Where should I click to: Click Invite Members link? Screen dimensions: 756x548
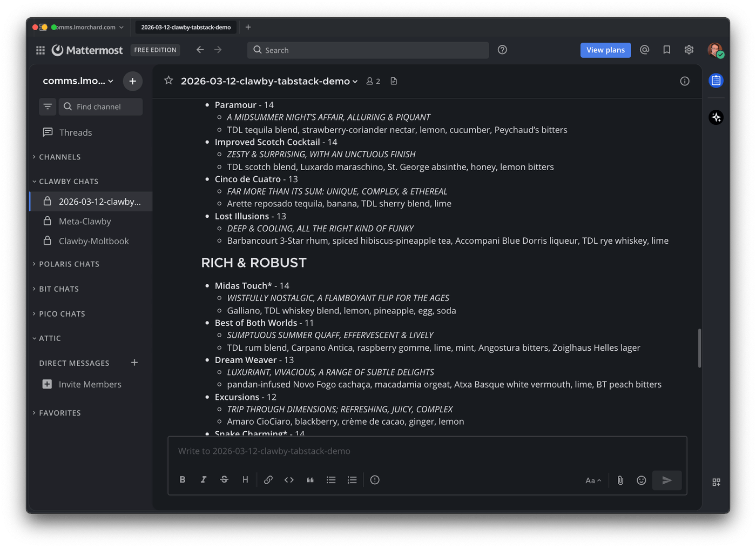point(90,384)
